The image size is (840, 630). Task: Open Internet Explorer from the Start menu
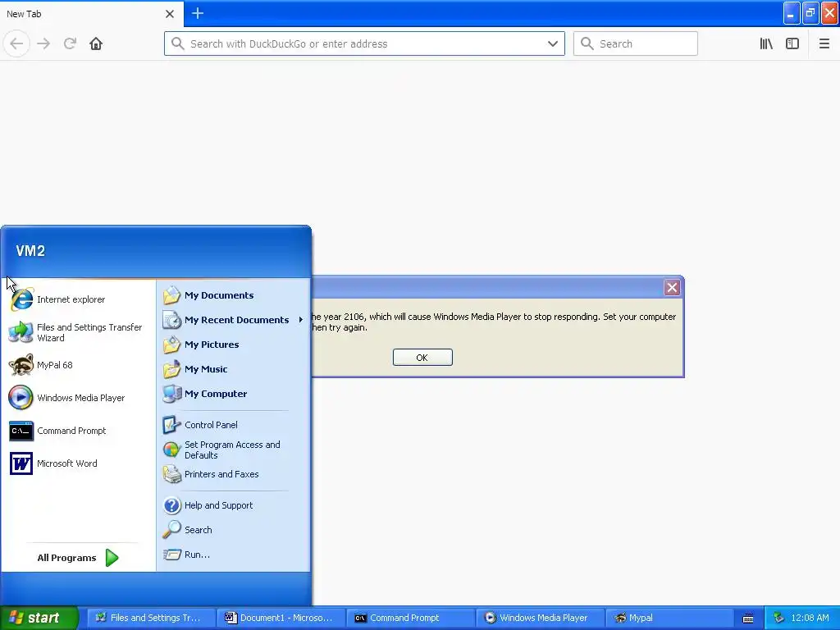[71, 299]
